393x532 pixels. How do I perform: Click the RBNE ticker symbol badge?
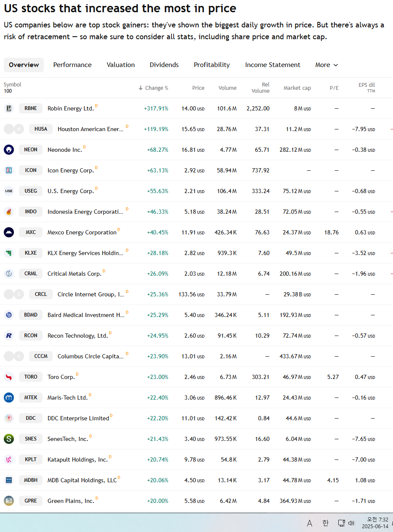pos(31,108)
